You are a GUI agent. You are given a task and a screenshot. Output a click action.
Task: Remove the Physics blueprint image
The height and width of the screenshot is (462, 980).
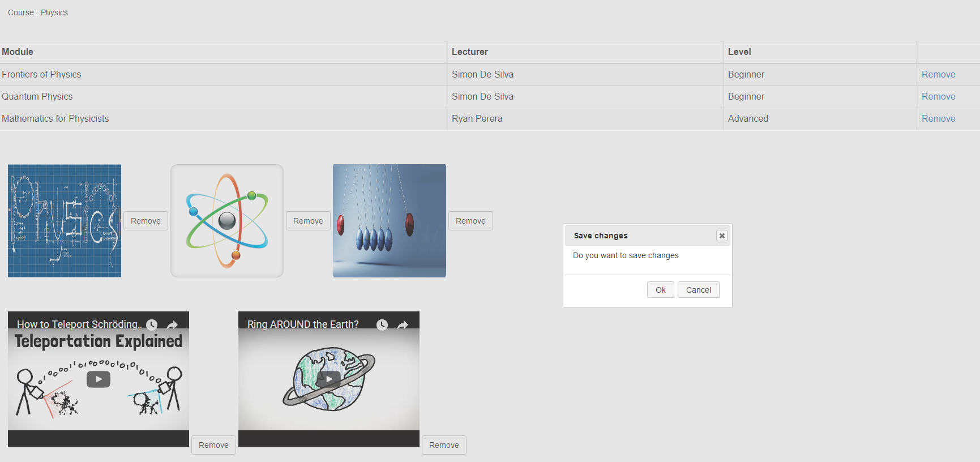pos(145,221)
